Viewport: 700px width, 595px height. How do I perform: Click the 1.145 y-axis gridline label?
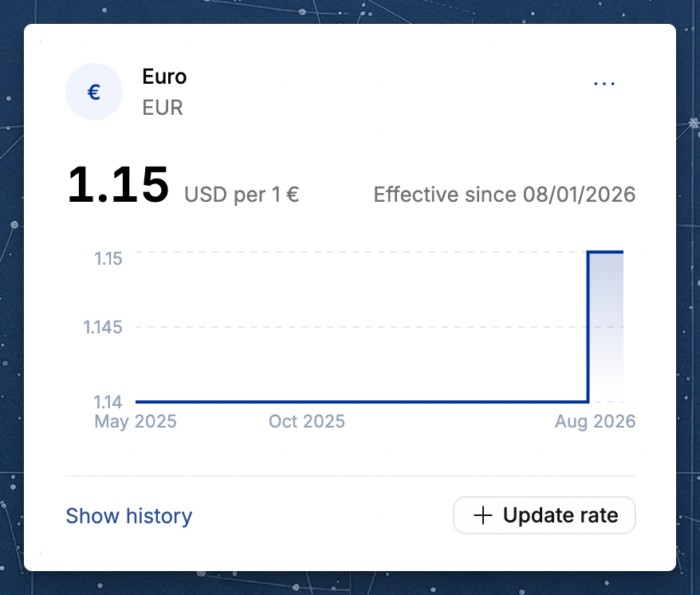[x=103, y=328]
